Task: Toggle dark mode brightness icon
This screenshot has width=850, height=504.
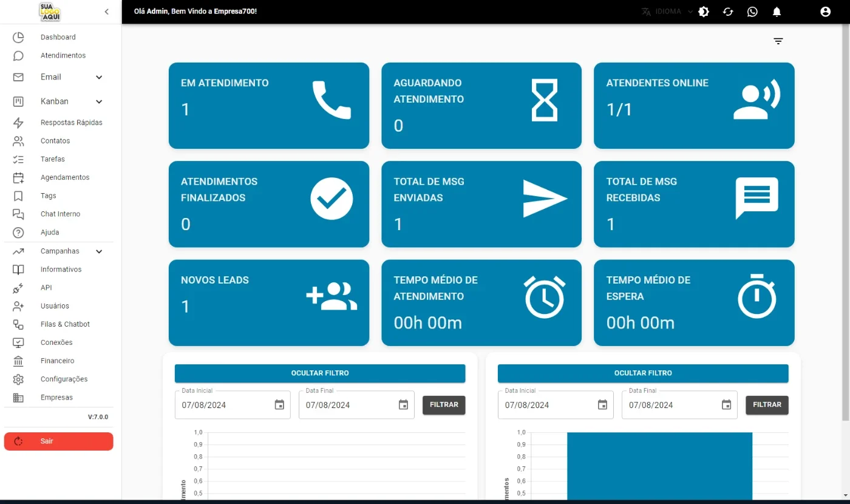Action: [704, 12]
